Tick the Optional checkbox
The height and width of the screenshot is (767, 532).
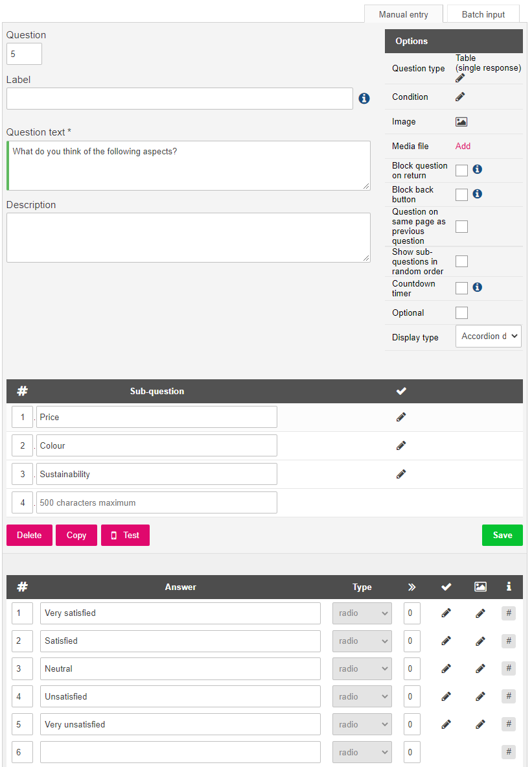pos(461,313)
